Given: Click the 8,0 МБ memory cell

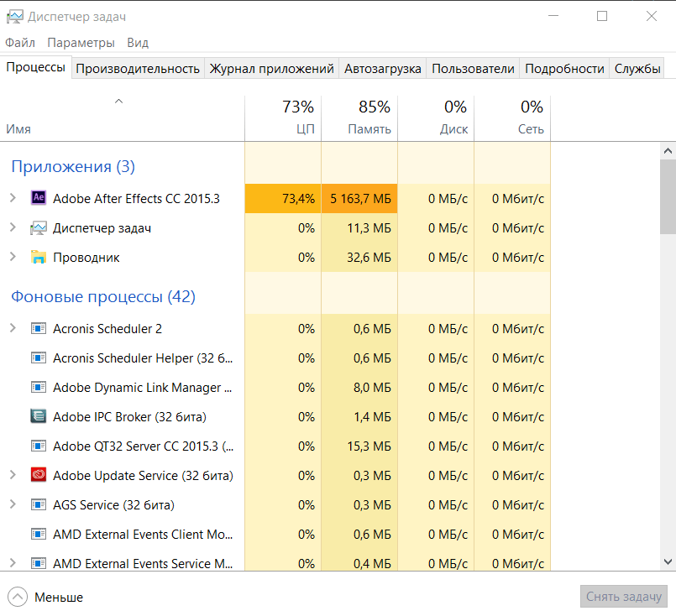Looking at the screenshot, I should tap(359, 387).
